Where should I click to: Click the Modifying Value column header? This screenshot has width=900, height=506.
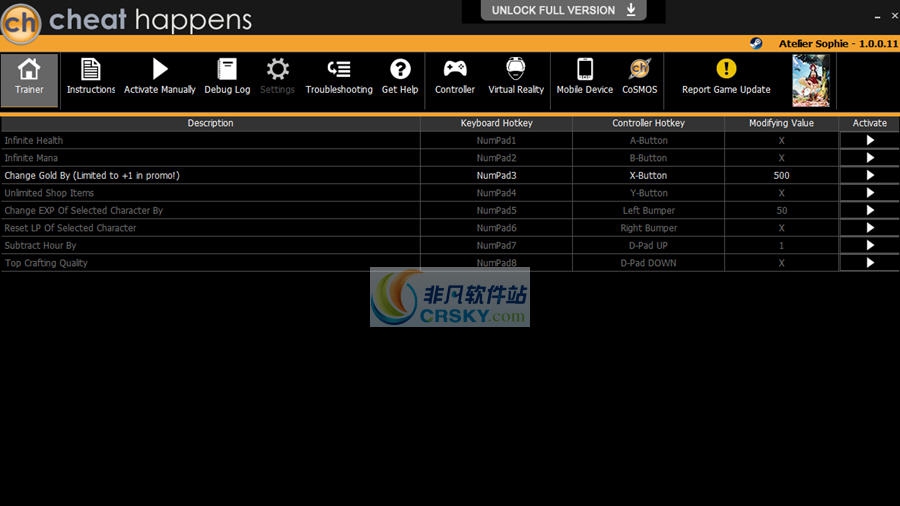click(x=781, y=123)
